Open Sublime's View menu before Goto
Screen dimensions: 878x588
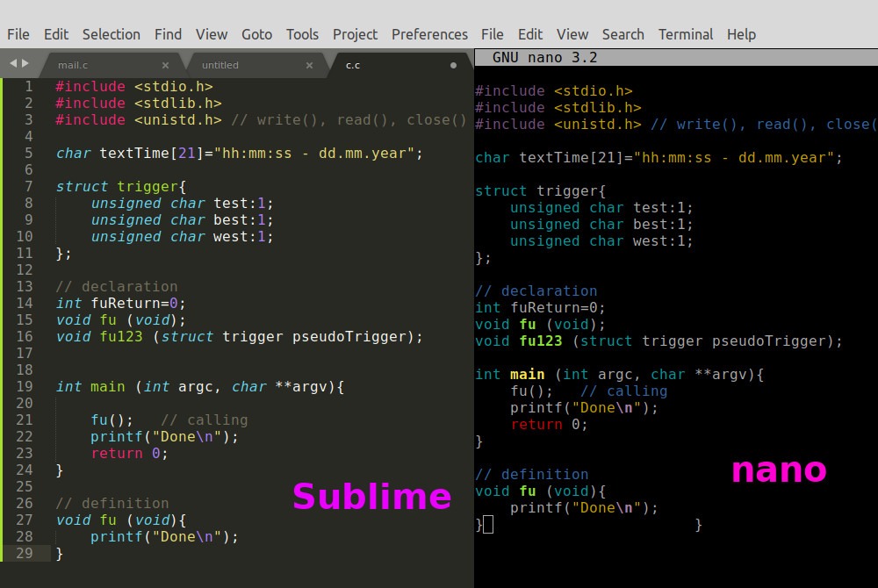point(212,35)
